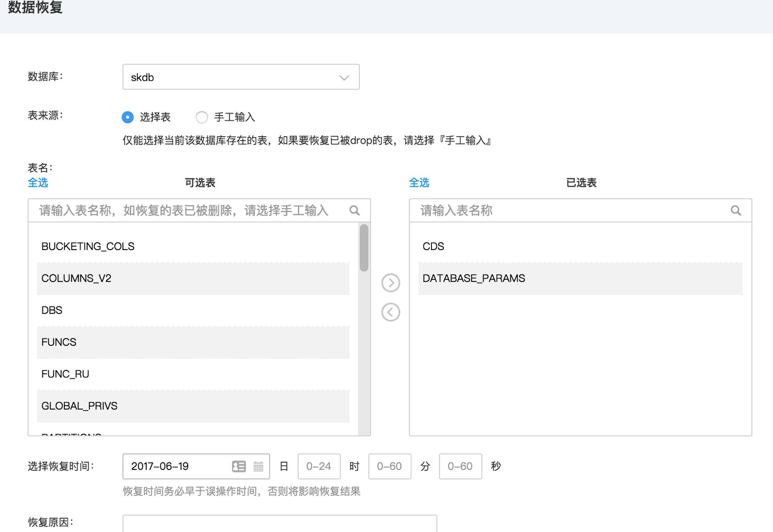Move tables left with the arrow button

pos(391,312)
